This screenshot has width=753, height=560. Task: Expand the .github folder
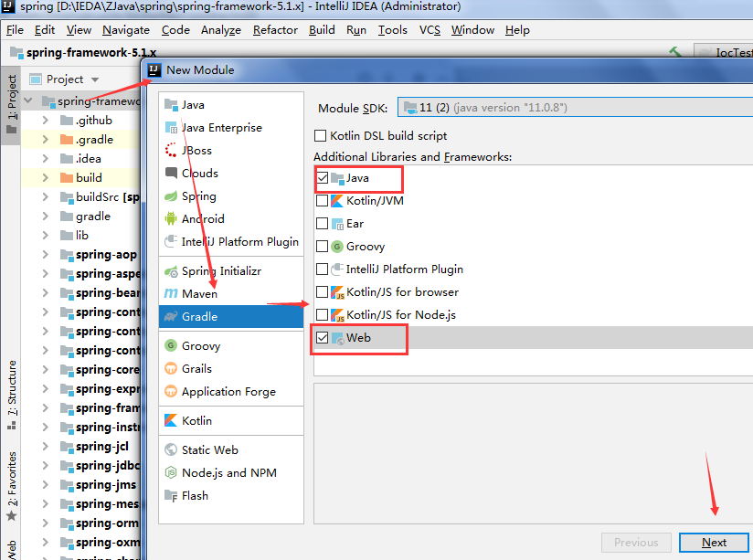[x=45, y=120]
